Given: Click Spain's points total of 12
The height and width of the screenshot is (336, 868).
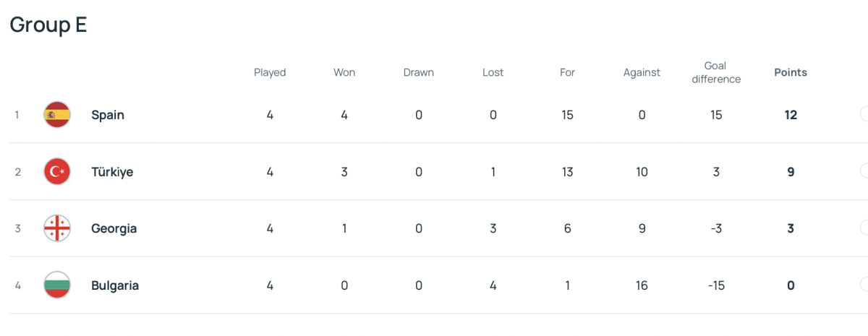Looking at the screenshot, I should pyautogui.click(x=791, y=115).
